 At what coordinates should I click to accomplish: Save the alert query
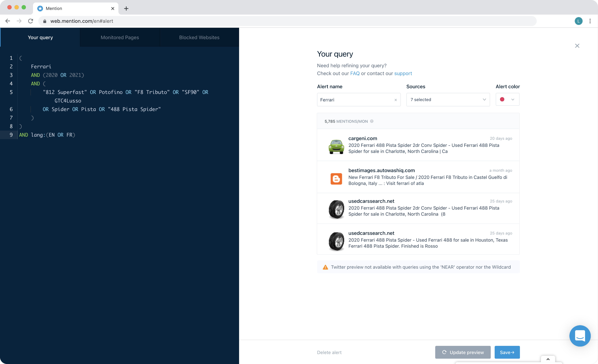pyautogui.click(x=507, y=352)
